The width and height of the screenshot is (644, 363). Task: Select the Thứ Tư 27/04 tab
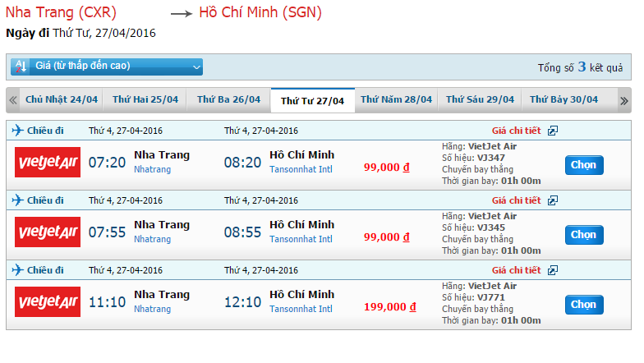pos(312,100)
